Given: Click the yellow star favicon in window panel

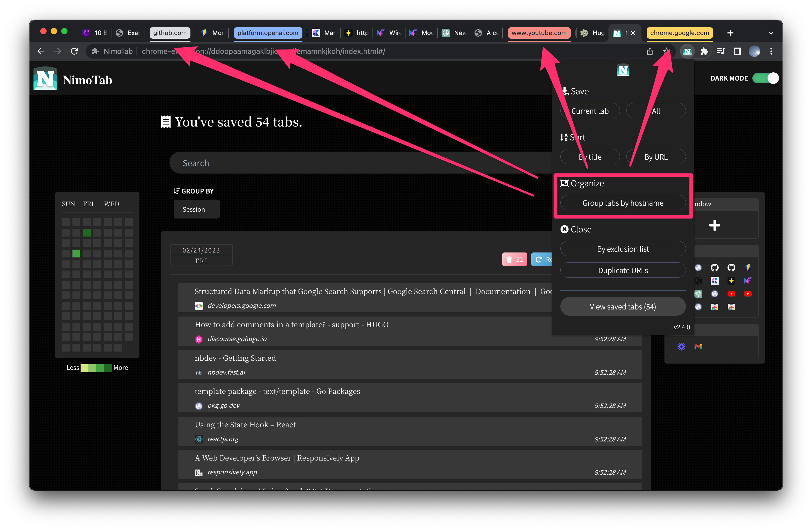Looking at the screenshot, I should 731,281.
